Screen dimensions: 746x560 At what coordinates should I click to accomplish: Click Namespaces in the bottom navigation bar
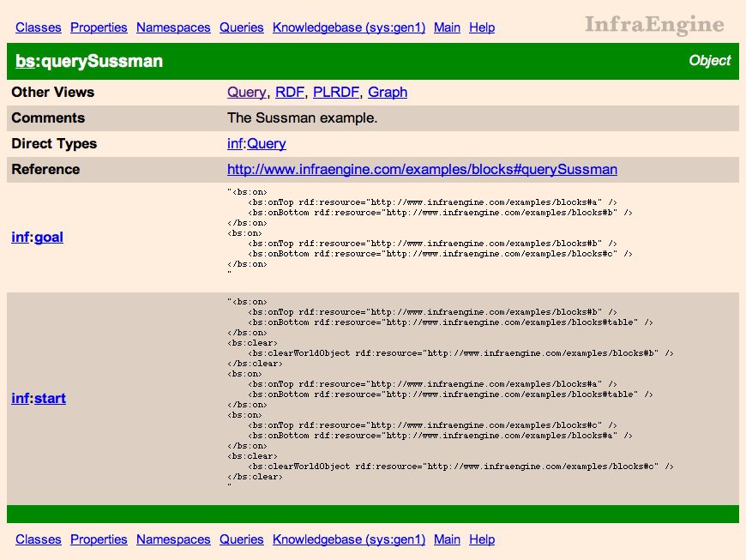[173, 539]
